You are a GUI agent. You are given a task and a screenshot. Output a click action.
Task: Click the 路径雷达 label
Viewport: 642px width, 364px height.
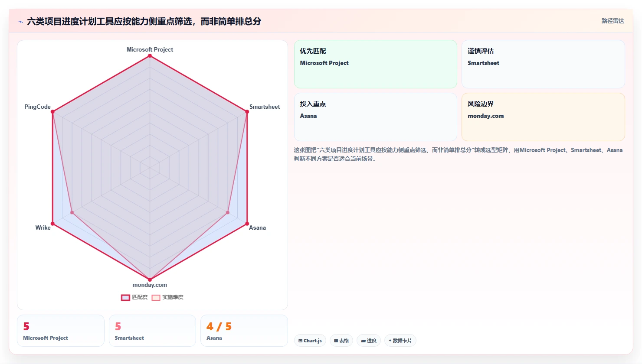point(613,21)
